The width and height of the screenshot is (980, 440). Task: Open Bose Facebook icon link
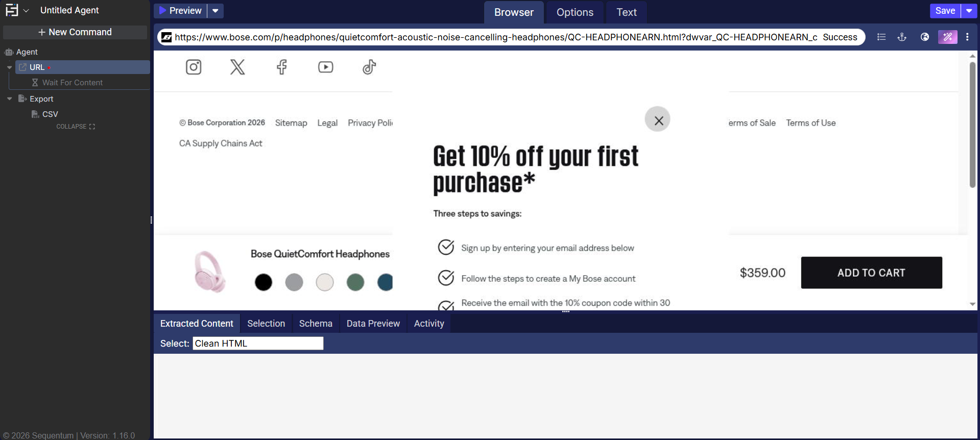coord(282,67)
